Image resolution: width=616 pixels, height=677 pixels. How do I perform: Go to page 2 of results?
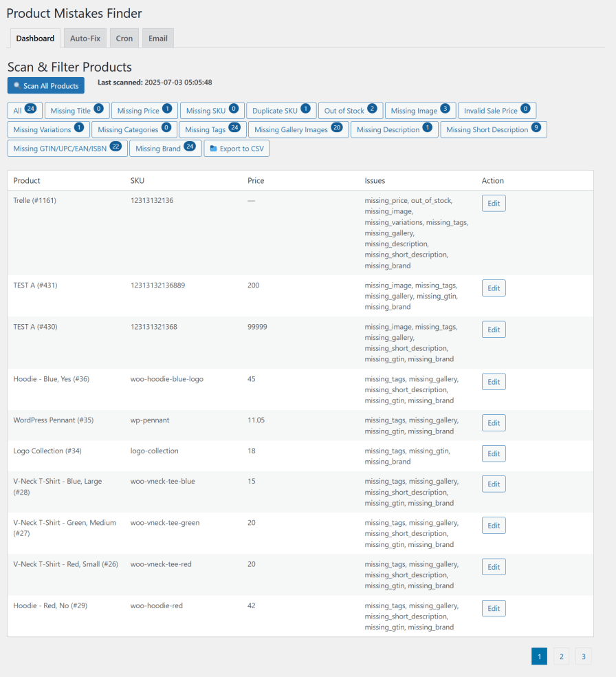561,656
